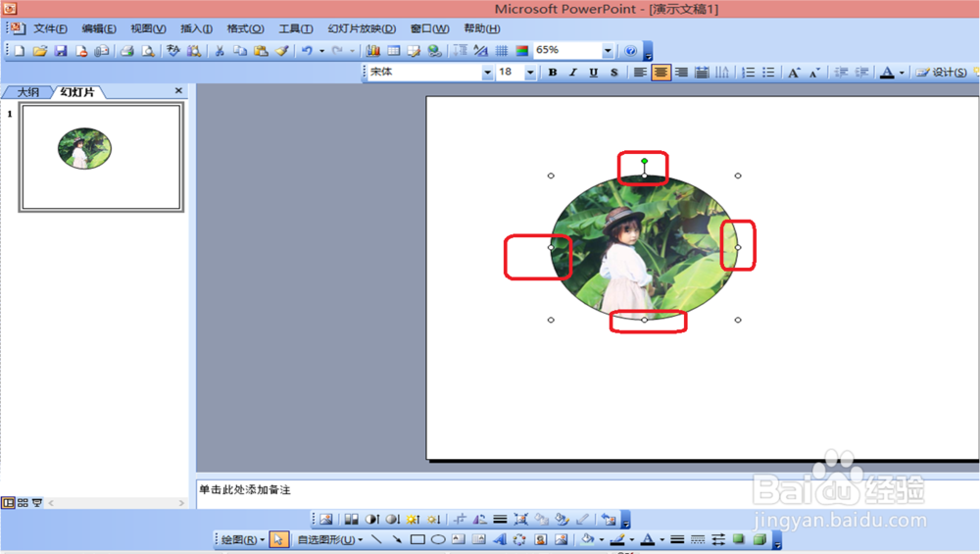Screen dimensions: 980x554
Task: Close the slides pane with X
Action: (178, 90)
